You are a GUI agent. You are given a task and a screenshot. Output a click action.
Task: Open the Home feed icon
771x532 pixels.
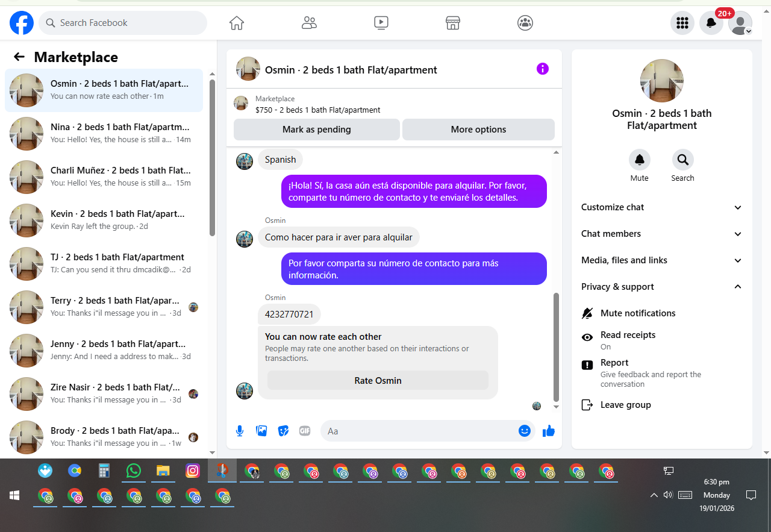coord(237,23)
